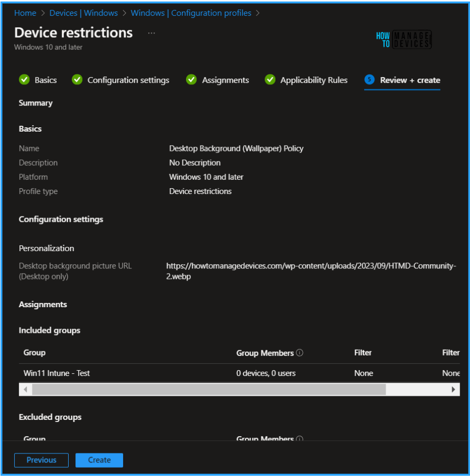The image size is (470, 476).
Task: Open the Devices | Windows breadcrumb
Action: tap(83, 13)
